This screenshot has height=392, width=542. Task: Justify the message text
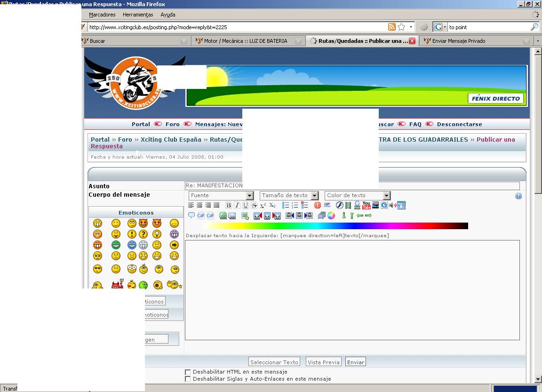216,205
